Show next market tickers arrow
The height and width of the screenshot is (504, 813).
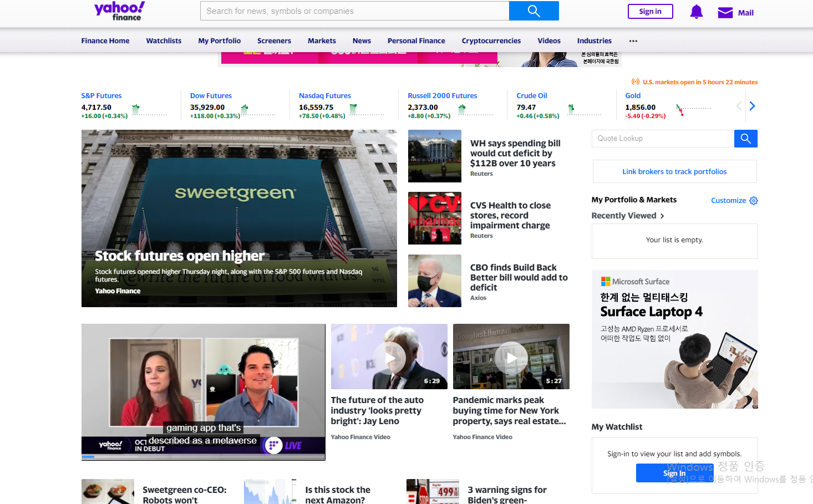(x=752, y=106)
